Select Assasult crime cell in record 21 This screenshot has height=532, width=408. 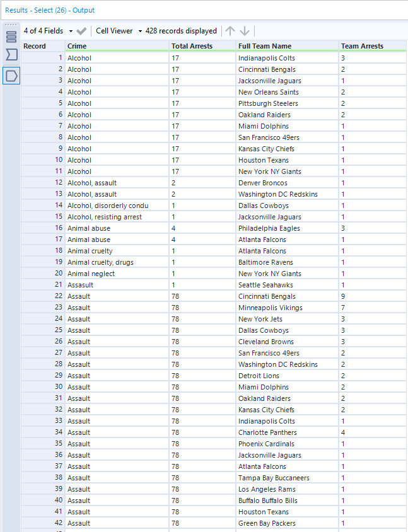click(117, 285)
